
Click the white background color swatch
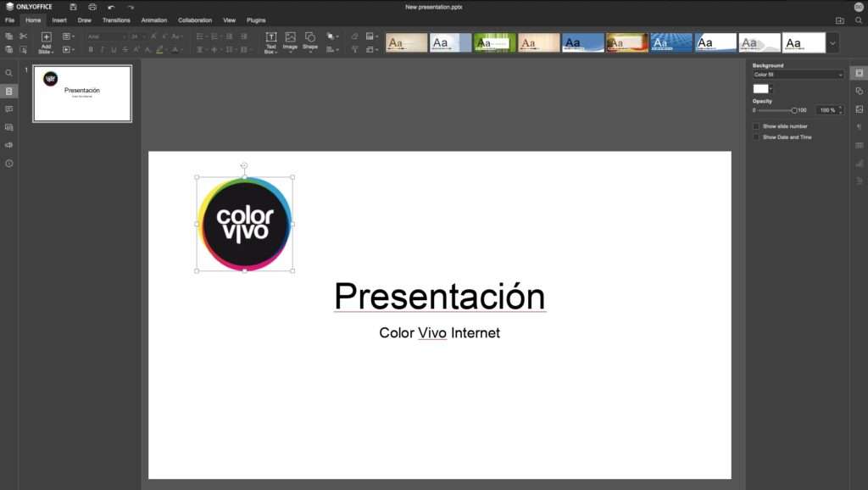coord(760,88)
